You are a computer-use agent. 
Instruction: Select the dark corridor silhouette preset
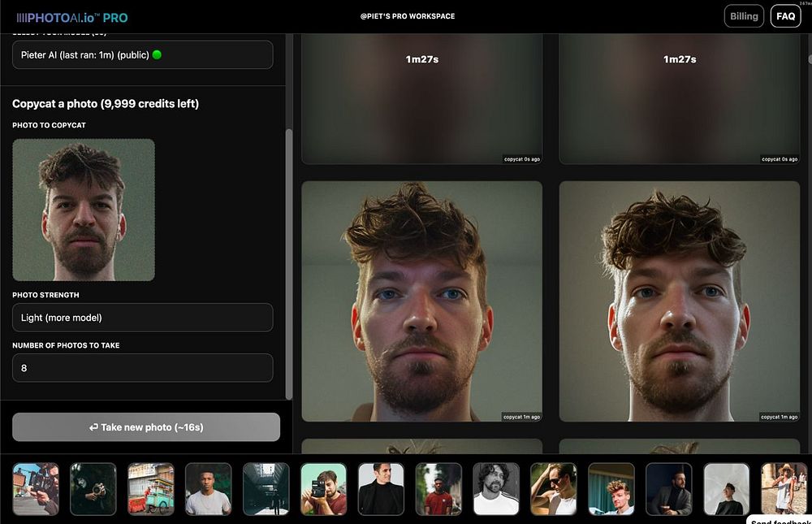(x=266, y=489)
